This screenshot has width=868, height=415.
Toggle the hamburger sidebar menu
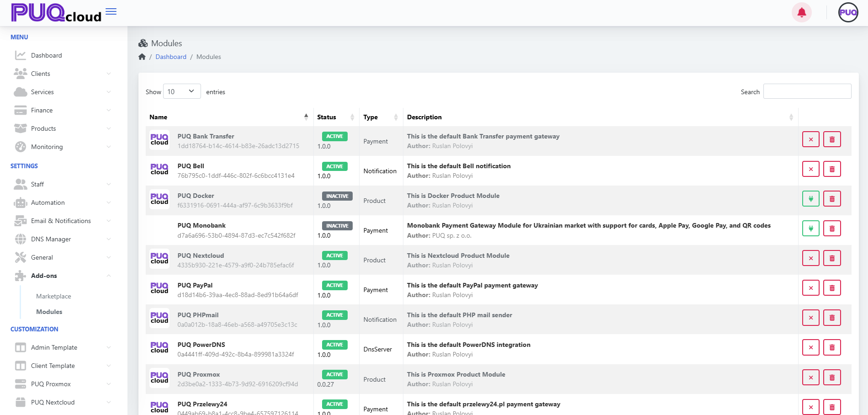tap(111, 12)
